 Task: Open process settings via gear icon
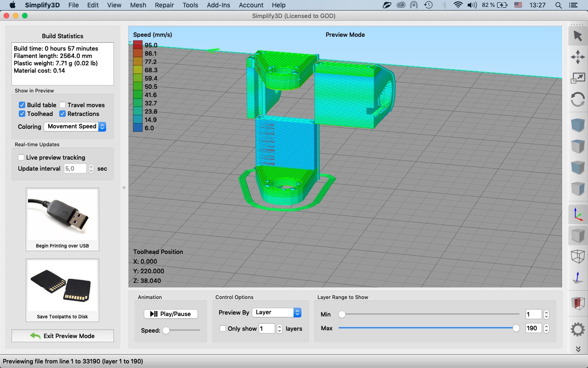577,329
